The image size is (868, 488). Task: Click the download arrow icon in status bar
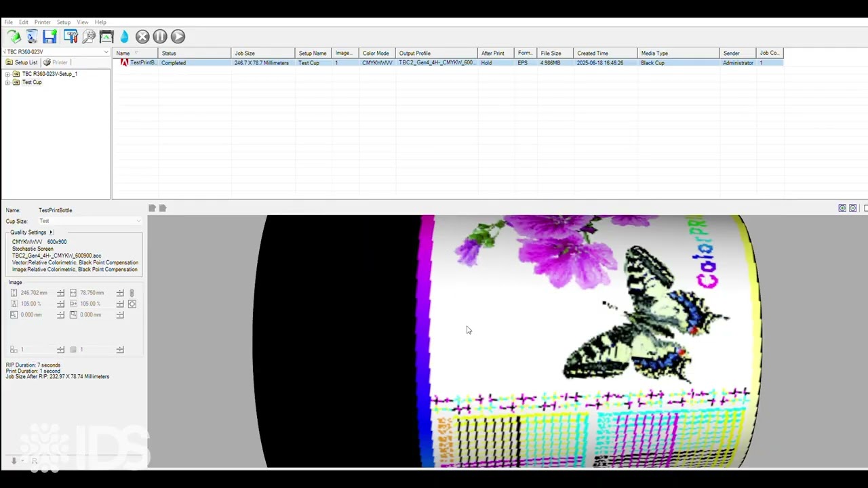click(14, 461)
